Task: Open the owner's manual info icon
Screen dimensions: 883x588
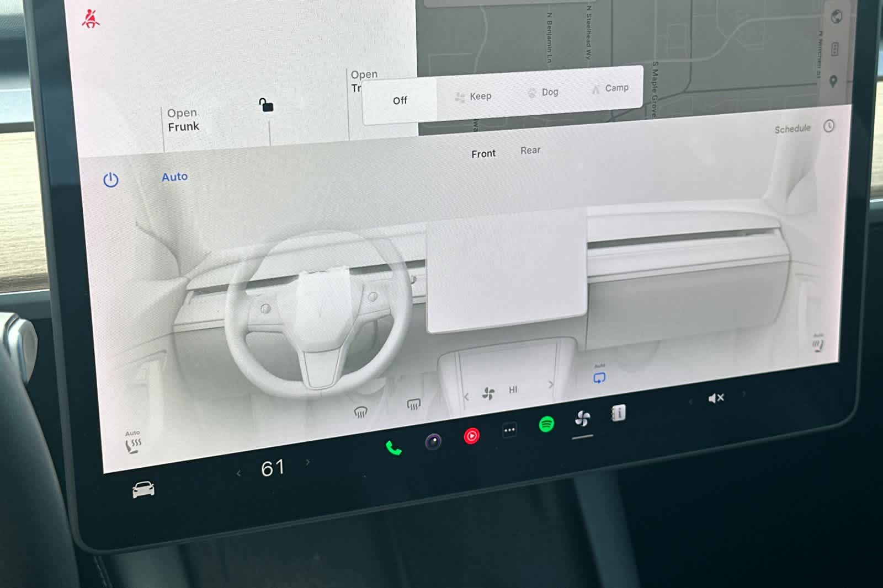Action: click(619, 413)
